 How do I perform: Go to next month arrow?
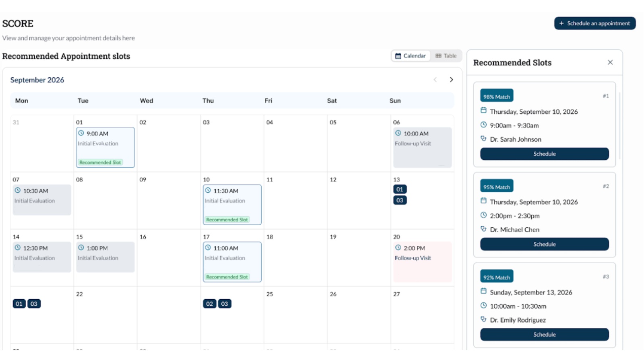point(451,80)
